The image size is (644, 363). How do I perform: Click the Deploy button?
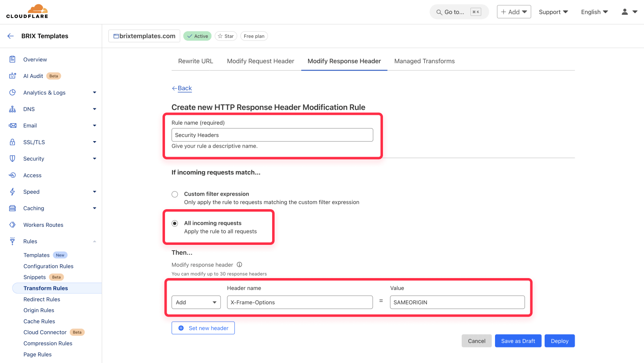tap(559, 341)
